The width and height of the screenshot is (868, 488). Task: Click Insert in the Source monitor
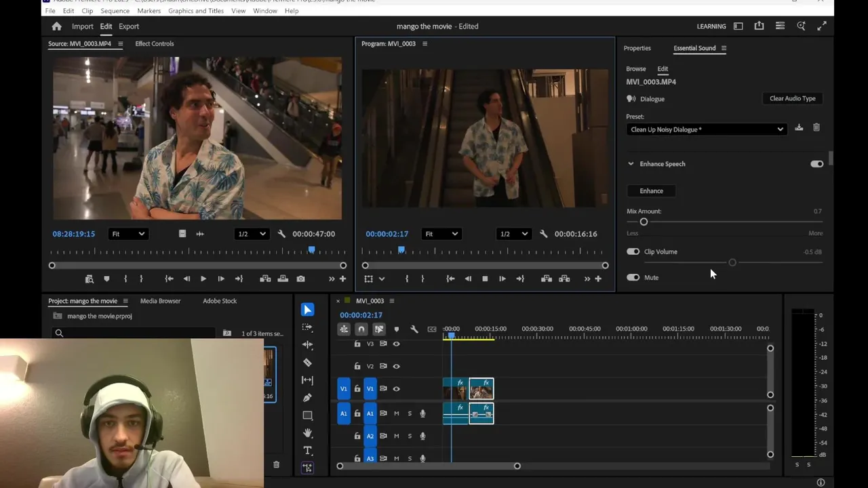(265, 279)
